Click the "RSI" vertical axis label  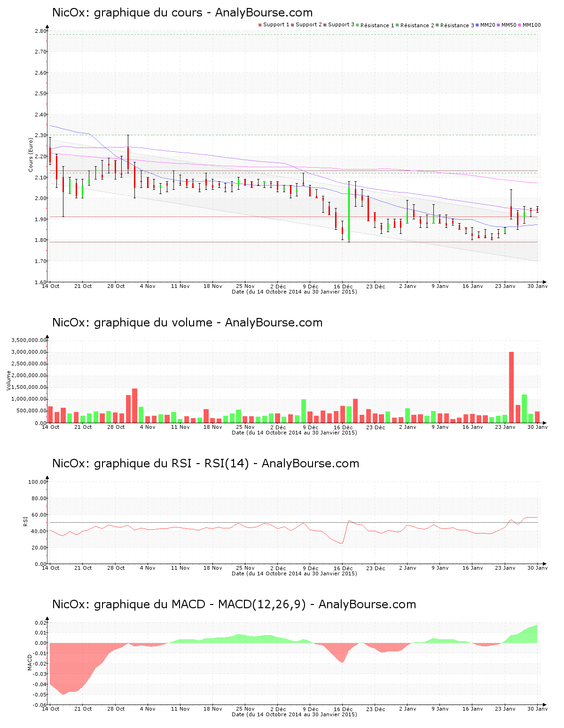[25, 520]
